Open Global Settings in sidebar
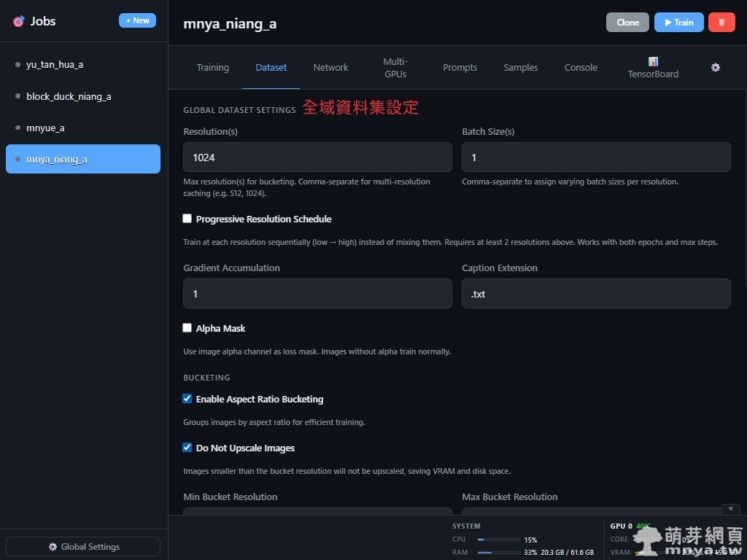Viewport: 747px width, 560px height. [83, 547]
